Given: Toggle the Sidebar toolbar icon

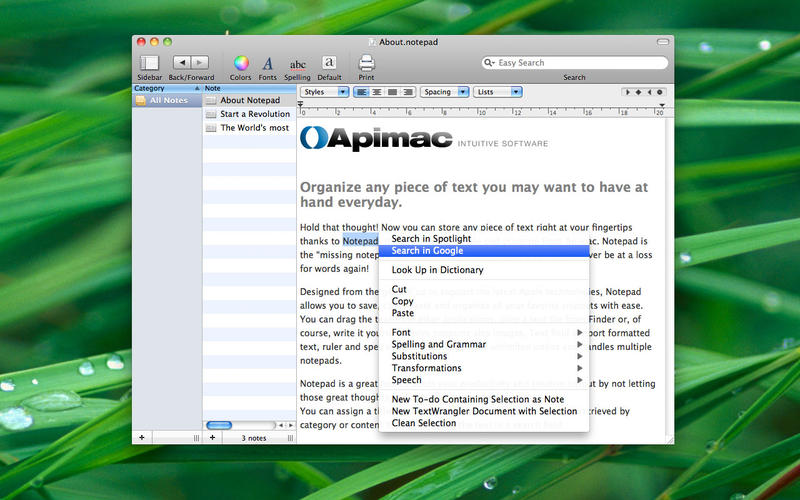Looking at the screenshot, I should 149,63.
